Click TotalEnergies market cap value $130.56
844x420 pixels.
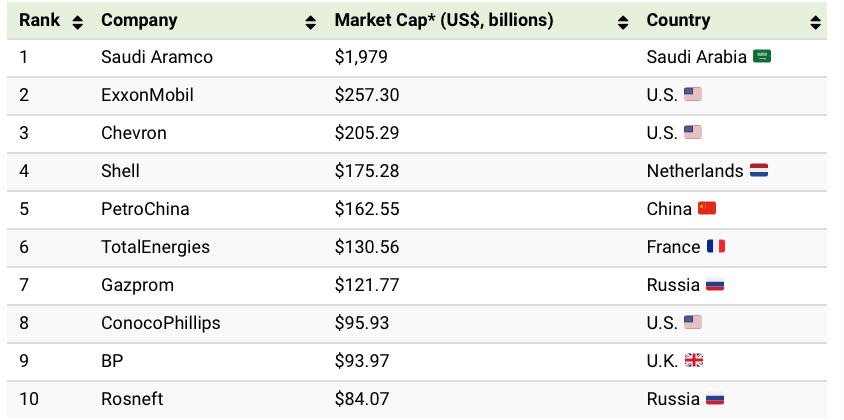click(366, 247)
